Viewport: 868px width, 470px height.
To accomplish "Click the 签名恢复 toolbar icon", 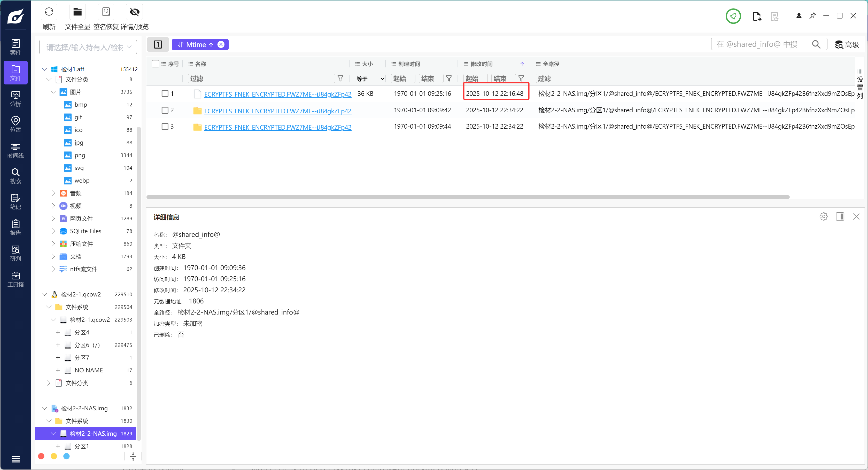I will tap(106, 12).
